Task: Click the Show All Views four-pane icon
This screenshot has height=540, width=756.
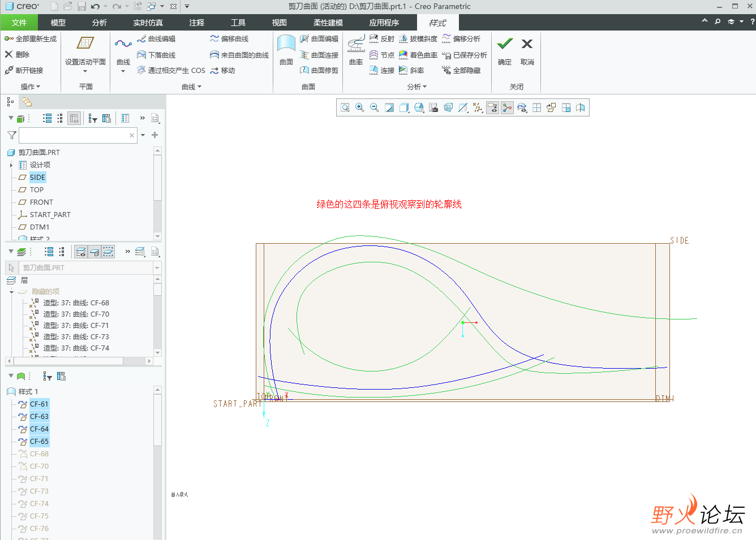Action: tap(536, 107)
